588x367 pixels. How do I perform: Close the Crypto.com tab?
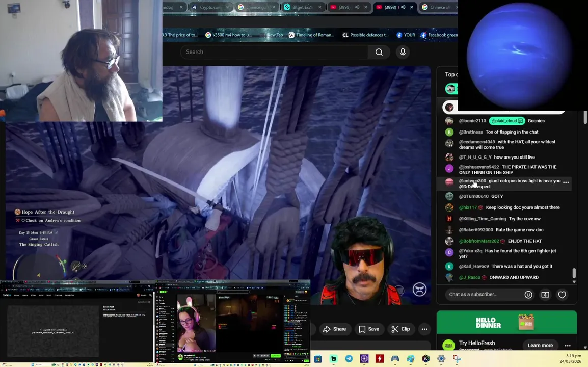click(x=227, y=7)
